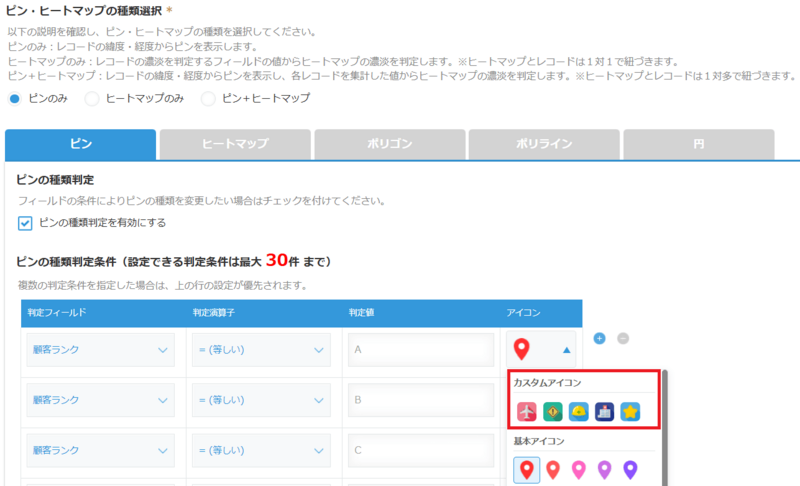The image size is (800, 486).
Task: Click the 判定値 input field containing A
Action: click(x=421, y=350)
